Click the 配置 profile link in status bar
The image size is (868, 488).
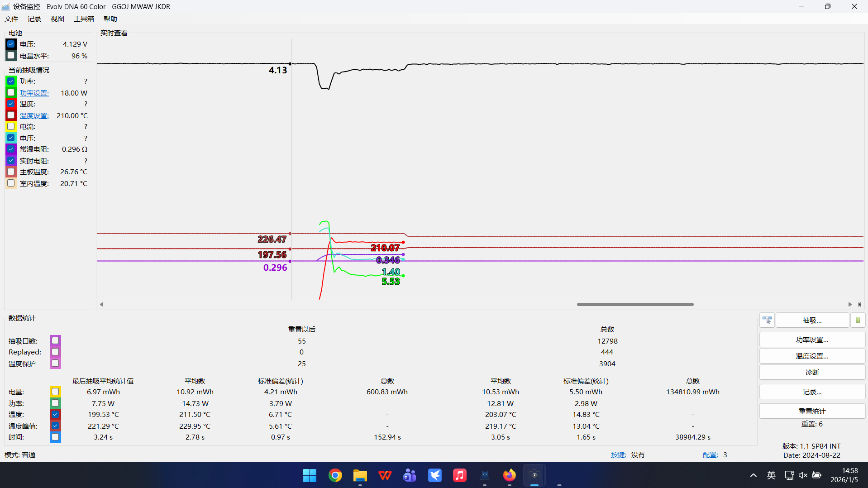710,455
